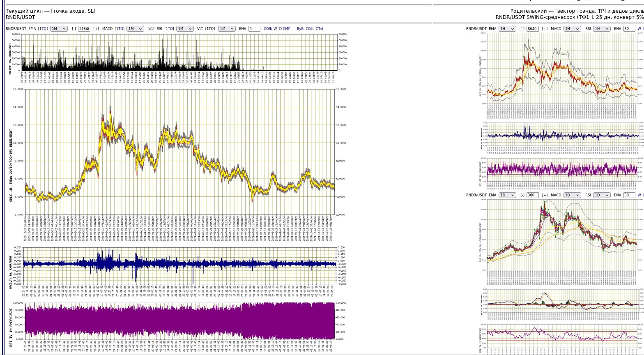
Task: Click the candle count field showing 8640
Action: 532,29
